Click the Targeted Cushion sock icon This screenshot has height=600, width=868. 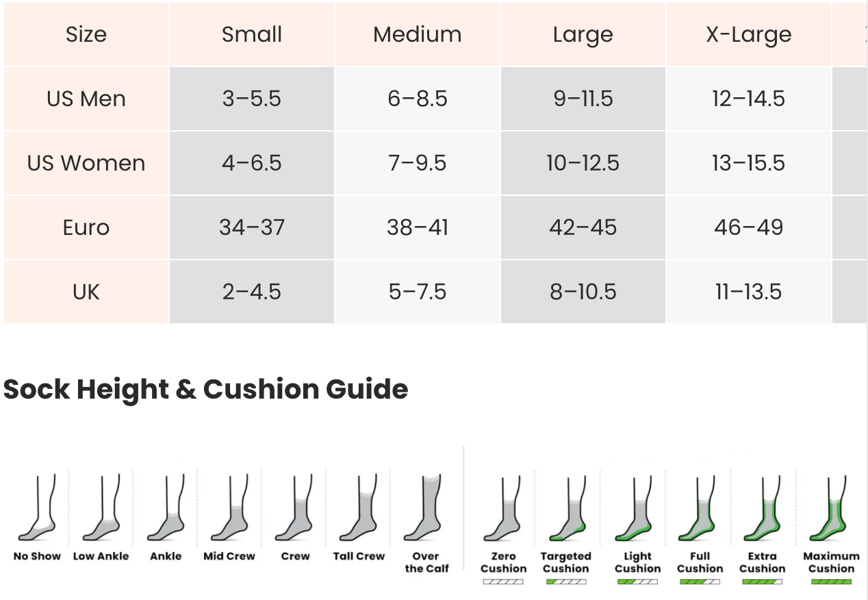(x=566, y=508)
